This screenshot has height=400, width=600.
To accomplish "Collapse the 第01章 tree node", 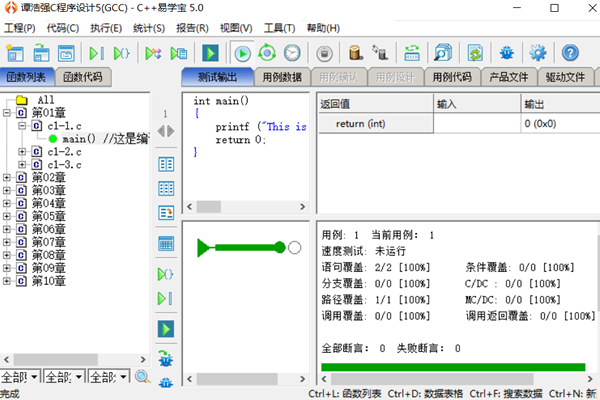I will point(7,113).
